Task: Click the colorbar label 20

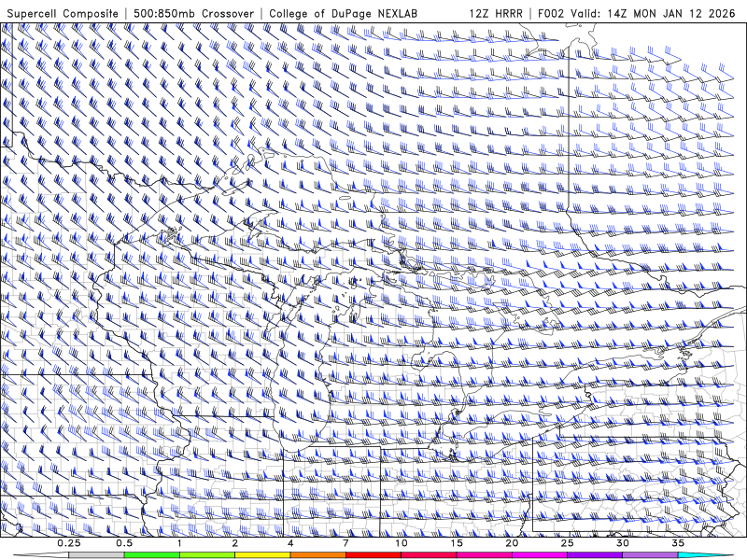Action: pos(512,543)
